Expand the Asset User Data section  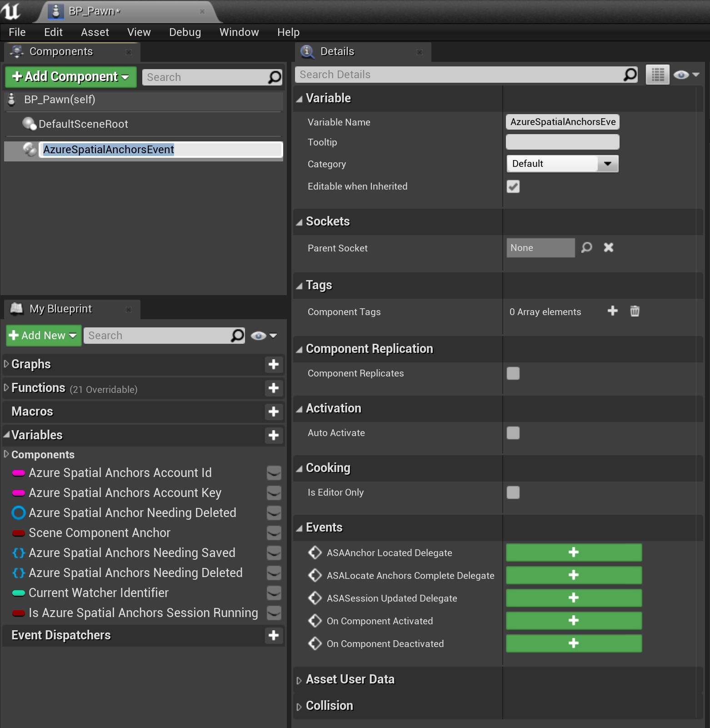[299, 680]
